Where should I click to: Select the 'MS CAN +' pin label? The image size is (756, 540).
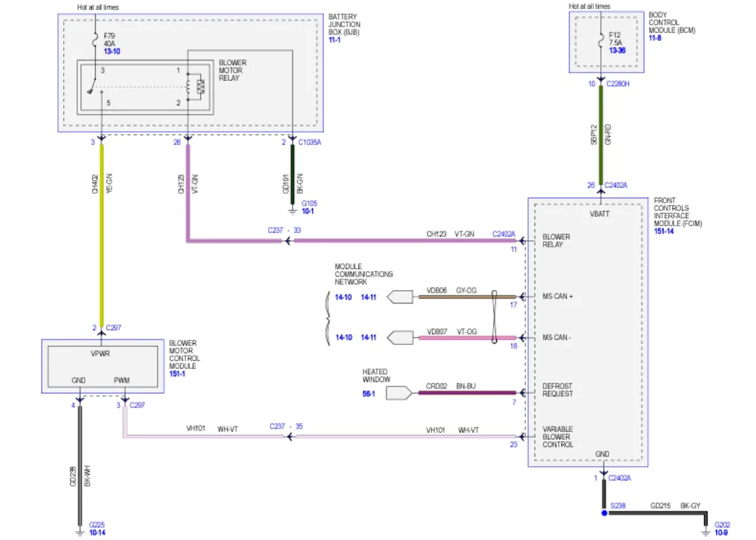point(558,296)
